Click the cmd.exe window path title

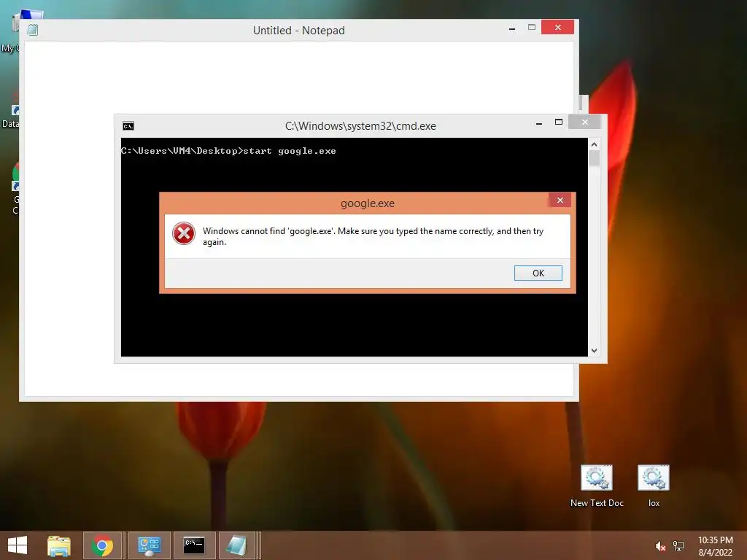360,126
